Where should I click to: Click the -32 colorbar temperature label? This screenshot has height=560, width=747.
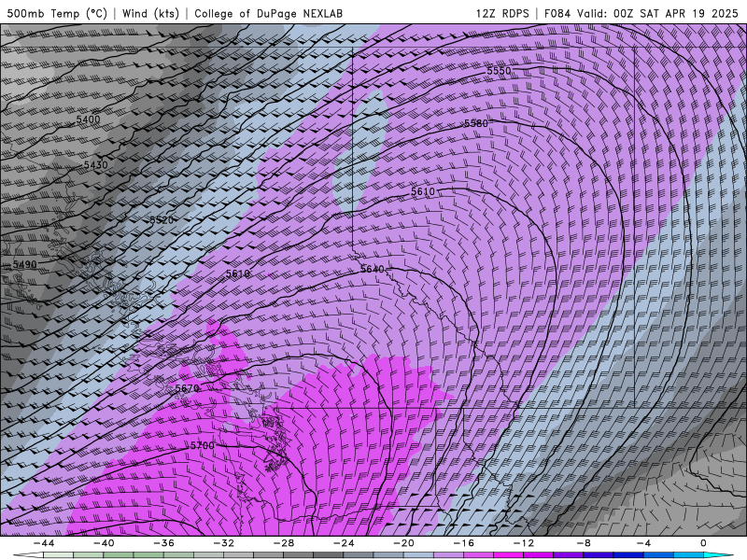pos(224,543)
